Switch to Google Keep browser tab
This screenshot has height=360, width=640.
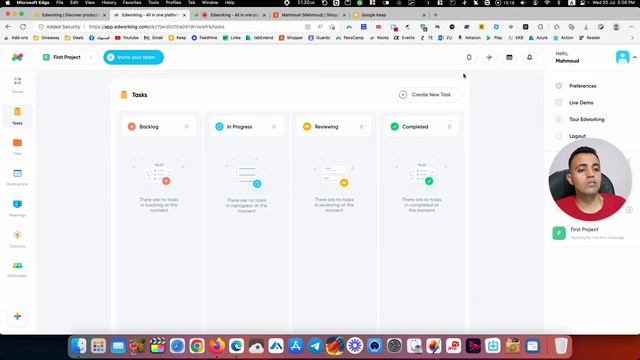pyautogui.click(x=373, y=15)
